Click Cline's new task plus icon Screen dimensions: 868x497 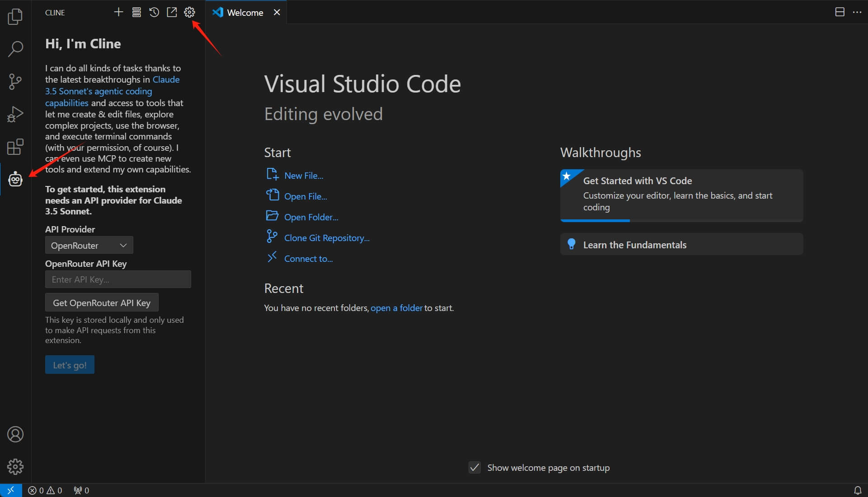[118, 12]
